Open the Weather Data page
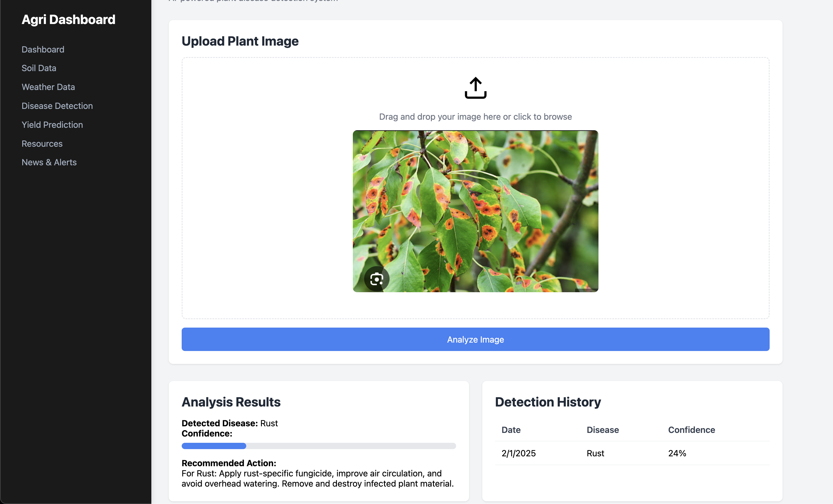Screen dimensions: 833x504 click(48, 87)
